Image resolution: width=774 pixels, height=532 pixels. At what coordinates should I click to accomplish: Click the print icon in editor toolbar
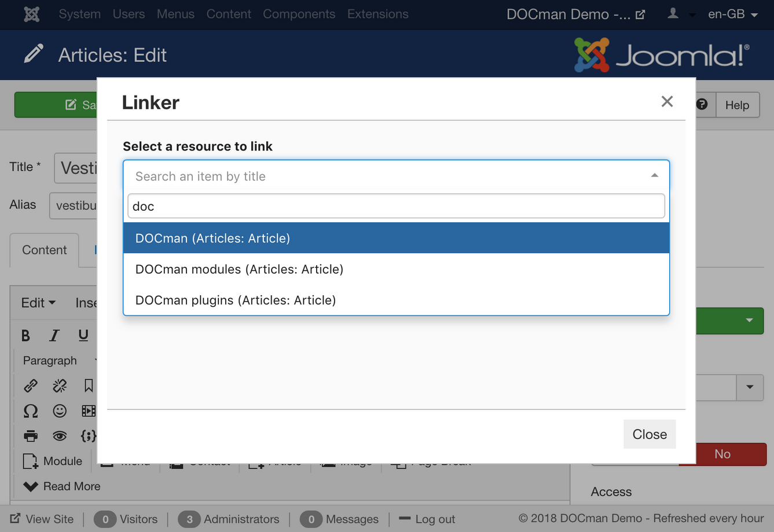pos(31,436)
